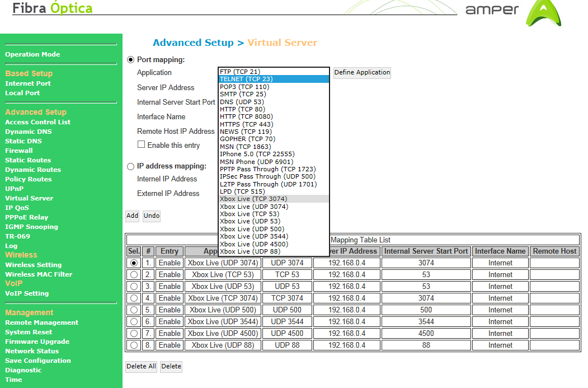Select the IP address mapping radio button
The width and height of the screenshot is (588, 388).
tap(130, 166)
